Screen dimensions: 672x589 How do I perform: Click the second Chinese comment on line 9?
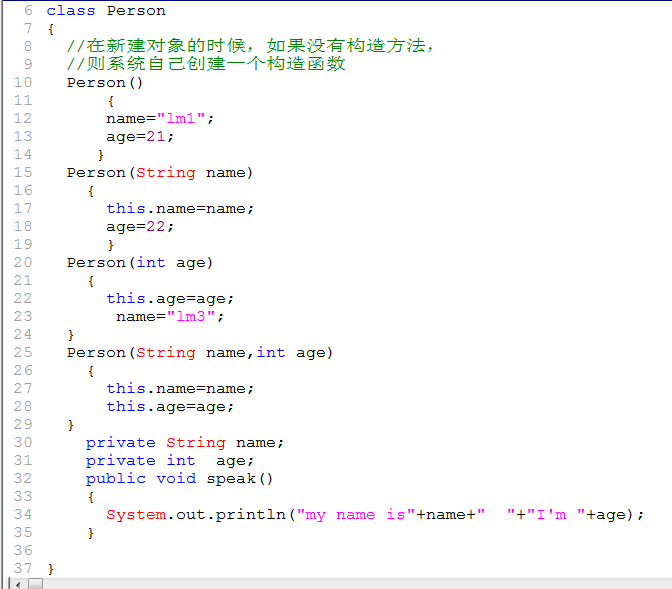pyautogui.click(x=206, y=64)
